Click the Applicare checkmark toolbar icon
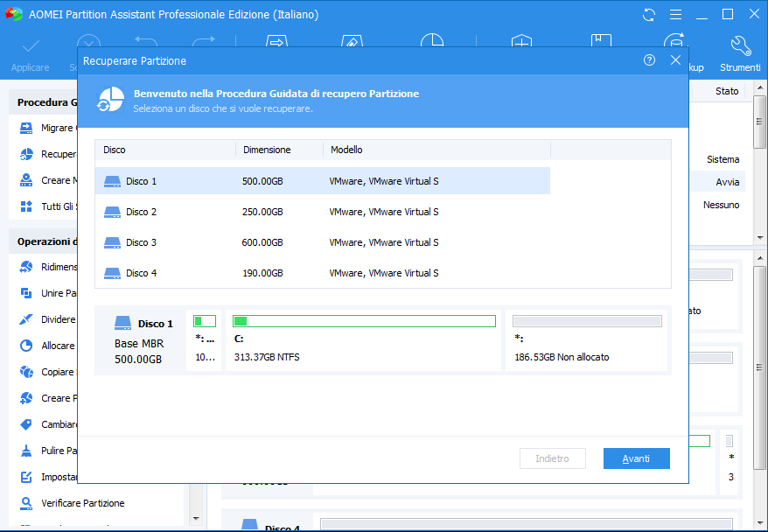Image resolution: width=768 pixels, height=532 pixels. (31, 47)
